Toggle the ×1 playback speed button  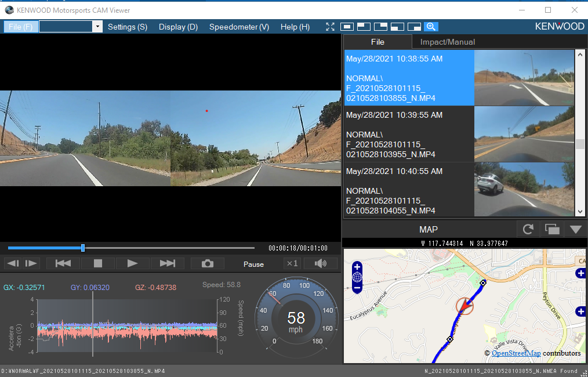(292, 263)
